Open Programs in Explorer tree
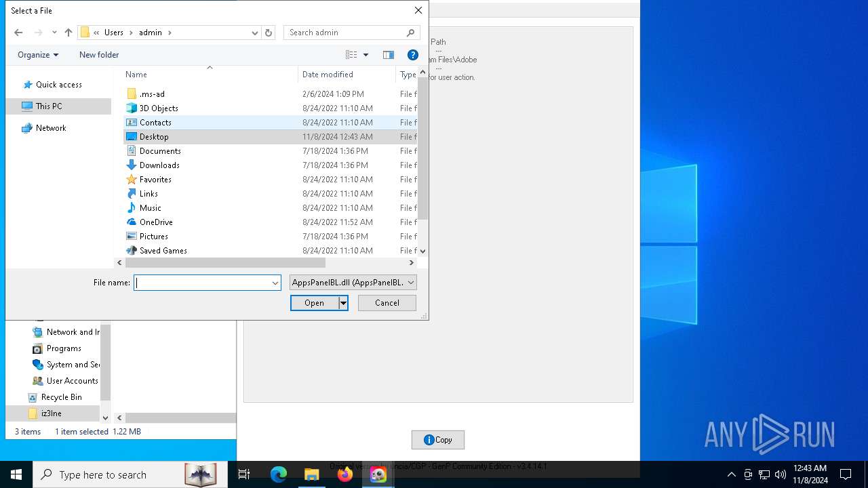This screenshot has width=868, height=488. [57, 348]
